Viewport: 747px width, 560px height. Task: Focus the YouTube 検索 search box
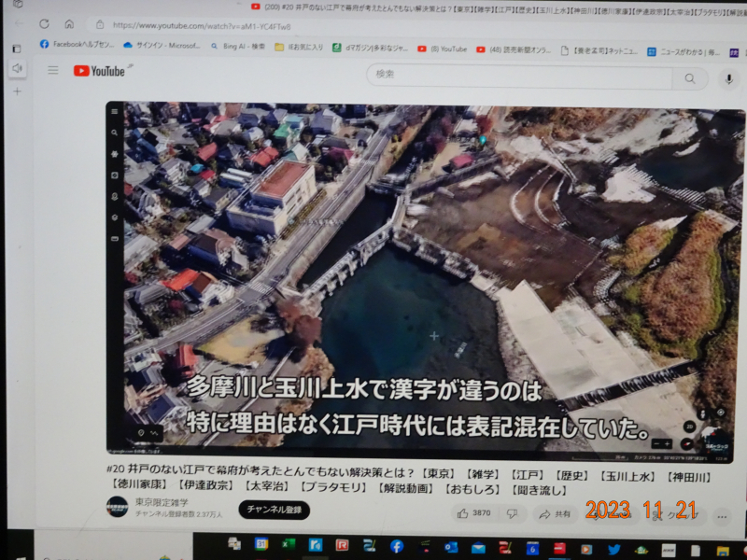(519, 77)
